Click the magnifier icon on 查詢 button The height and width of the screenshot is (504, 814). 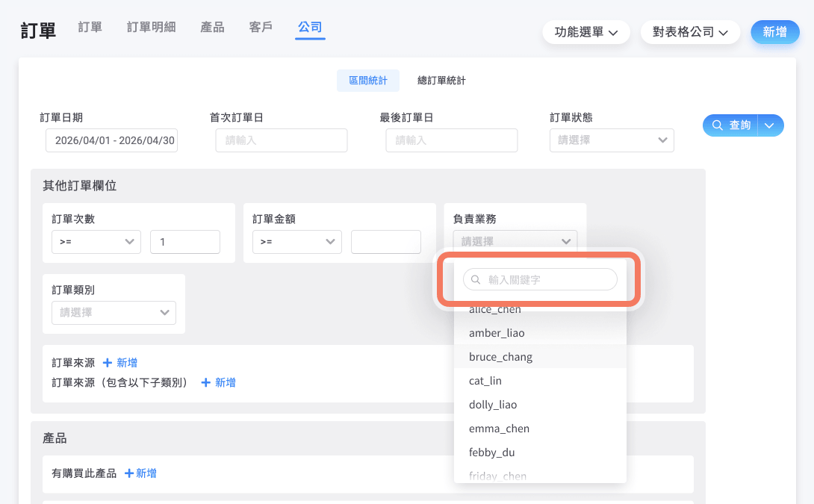pos(718,125)
